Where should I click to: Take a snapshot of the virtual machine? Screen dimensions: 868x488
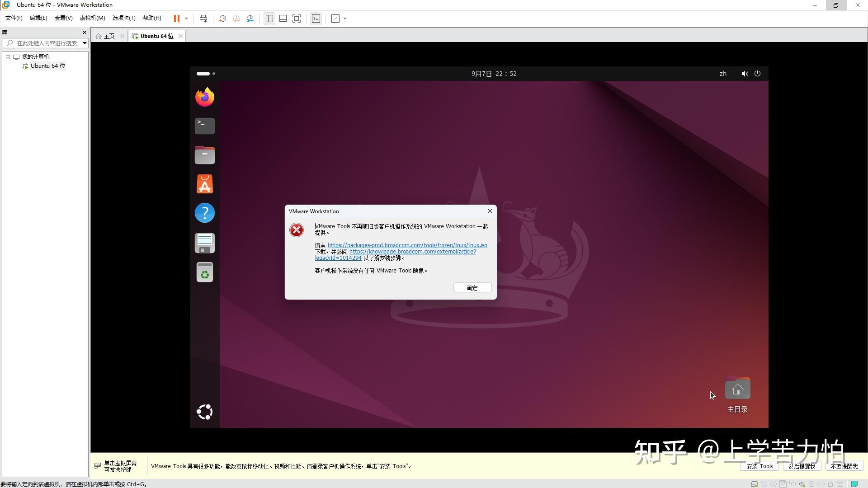222,19
